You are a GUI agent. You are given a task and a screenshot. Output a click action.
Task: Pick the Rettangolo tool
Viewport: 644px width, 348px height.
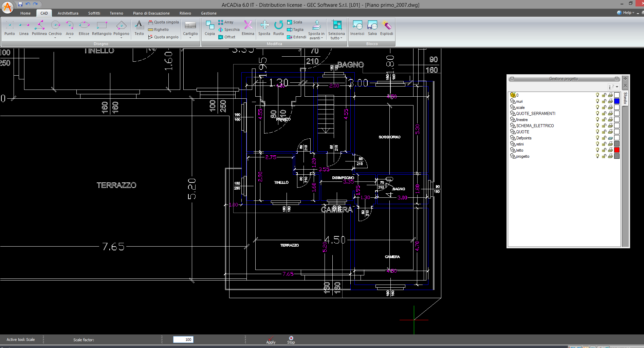click(102, 28)
